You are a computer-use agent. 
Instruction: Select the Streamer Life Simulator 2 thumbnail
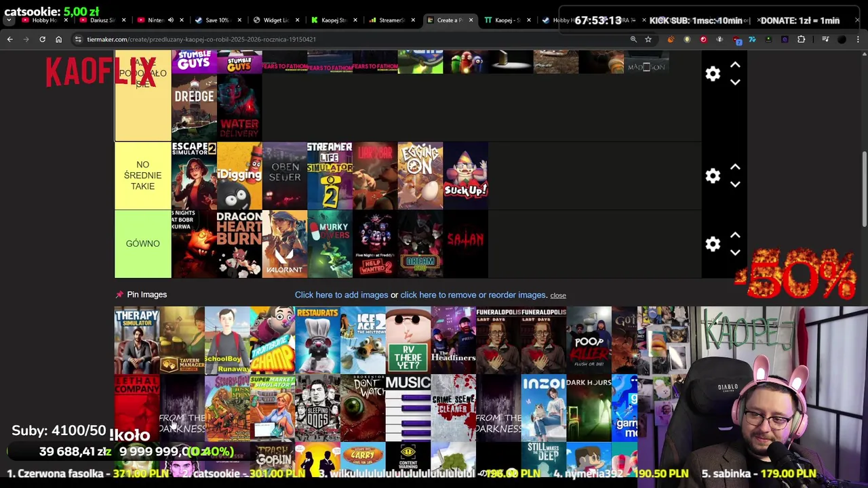[330, 176]
